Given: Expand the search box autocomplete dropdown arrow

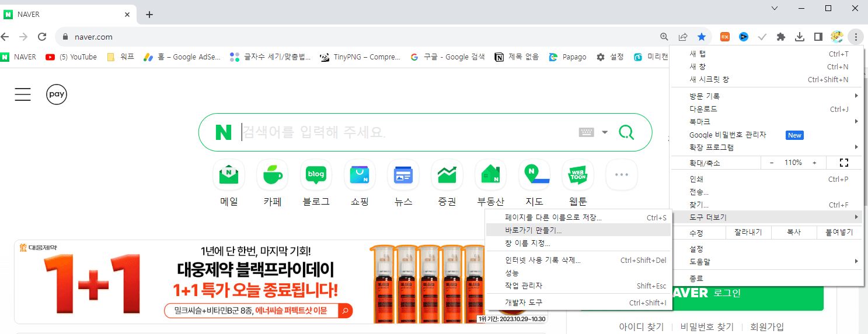Looking at the screenshot, I should (605, 132).
